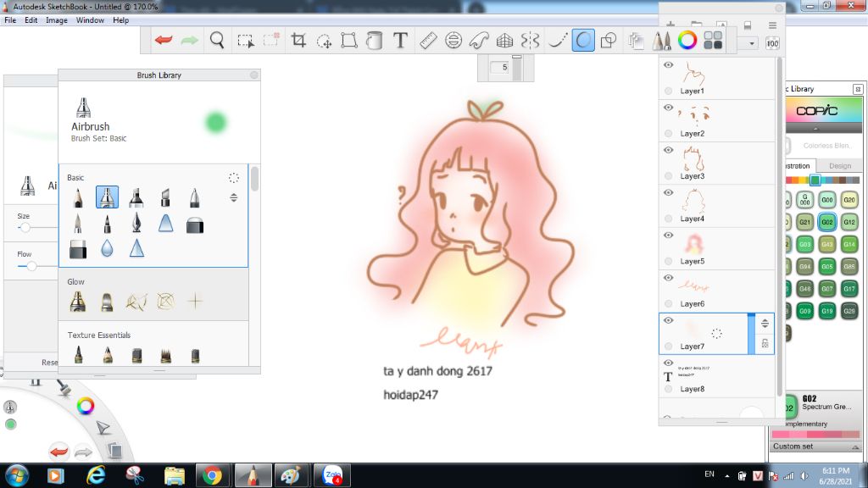Hide Layer6 with its eye icon
The image size is (868, 488).
click(668, 278)
